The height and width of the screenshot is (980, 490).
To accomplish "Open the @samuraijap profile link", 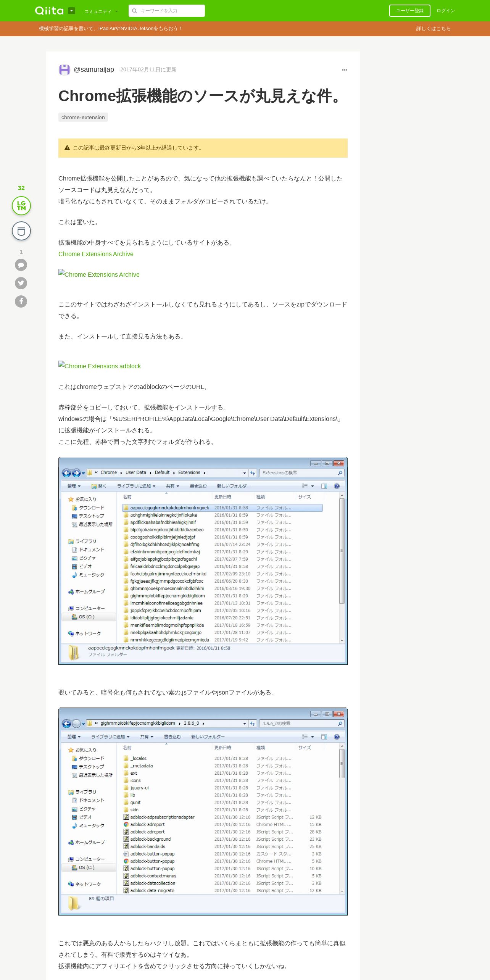I will 94,69.
